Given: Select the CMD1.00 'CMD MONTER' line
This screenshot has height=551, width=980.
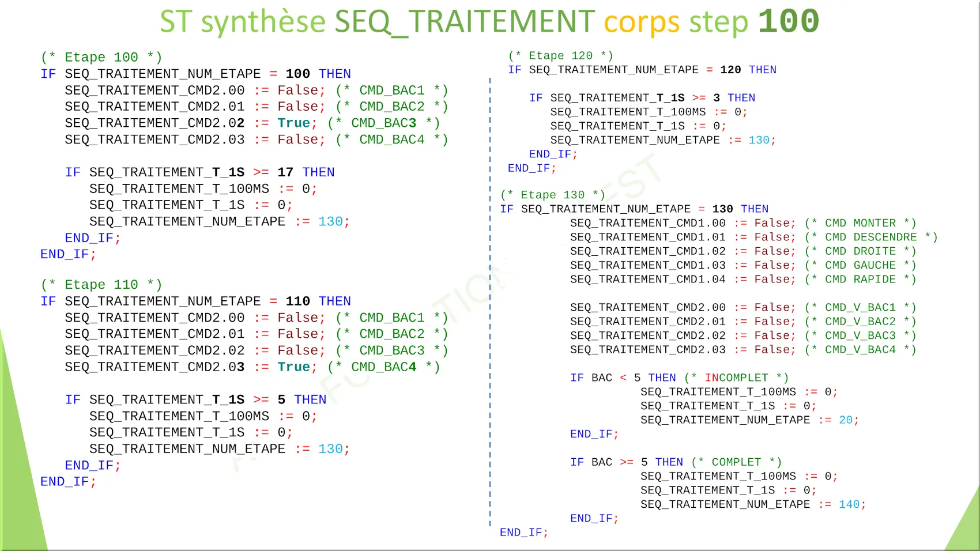Looking at the screenshot, I should tap(743, 224).
